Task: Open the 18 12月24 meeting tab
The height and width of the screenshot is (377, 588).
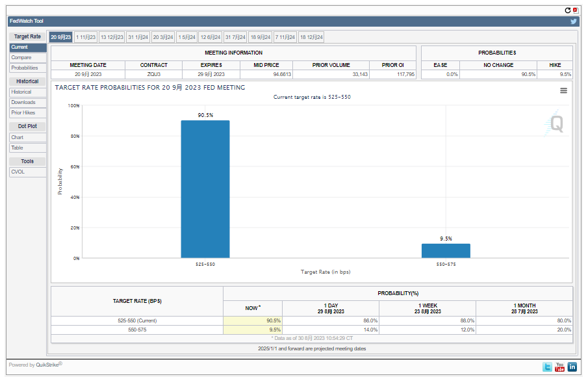Action: coord(311,37)
